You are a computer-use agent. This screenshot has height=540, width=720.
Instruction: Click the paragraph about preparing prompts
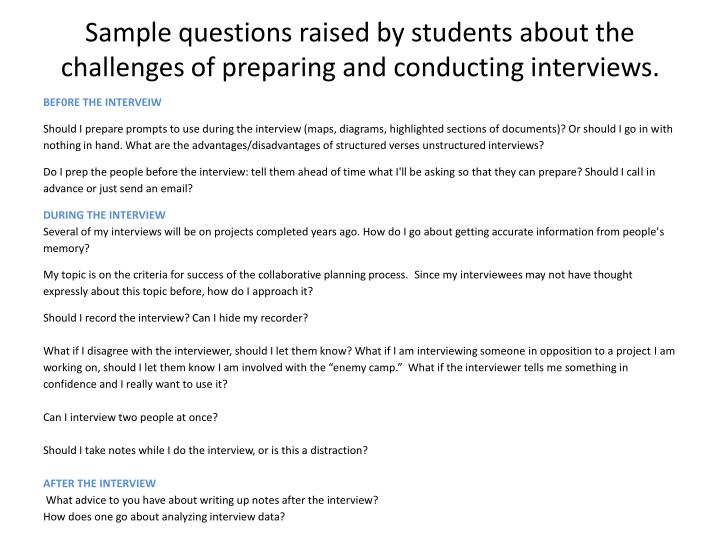[x=358, y=137]
